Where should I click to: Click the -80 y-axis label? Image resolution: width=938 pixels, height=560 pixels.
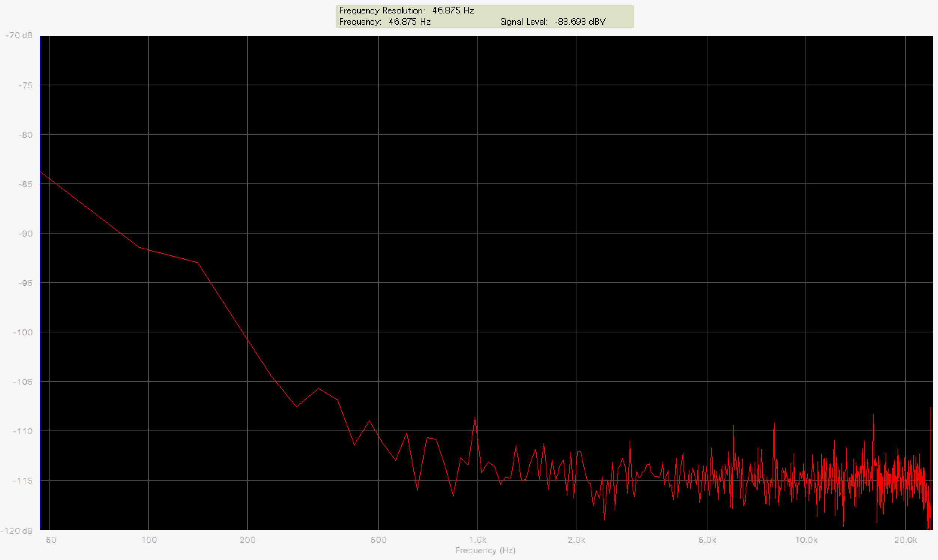point(26,135)
